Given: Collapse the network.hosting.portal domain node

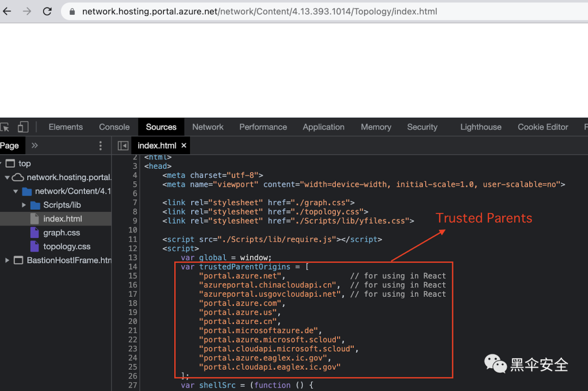Looking at the screenshot, I should pos(7,178).
